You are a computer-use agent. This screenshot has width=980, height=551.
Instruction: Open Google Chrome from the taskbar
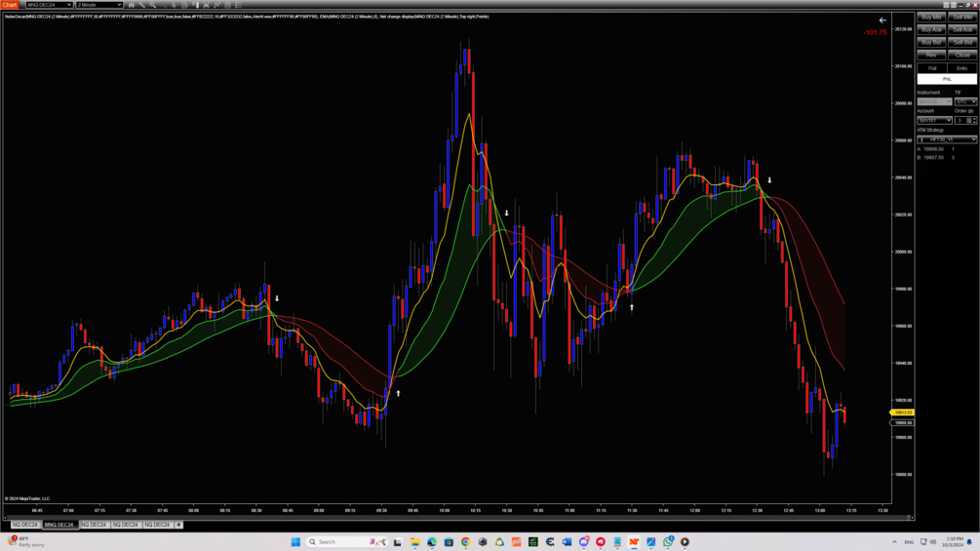tap(466, 541)
